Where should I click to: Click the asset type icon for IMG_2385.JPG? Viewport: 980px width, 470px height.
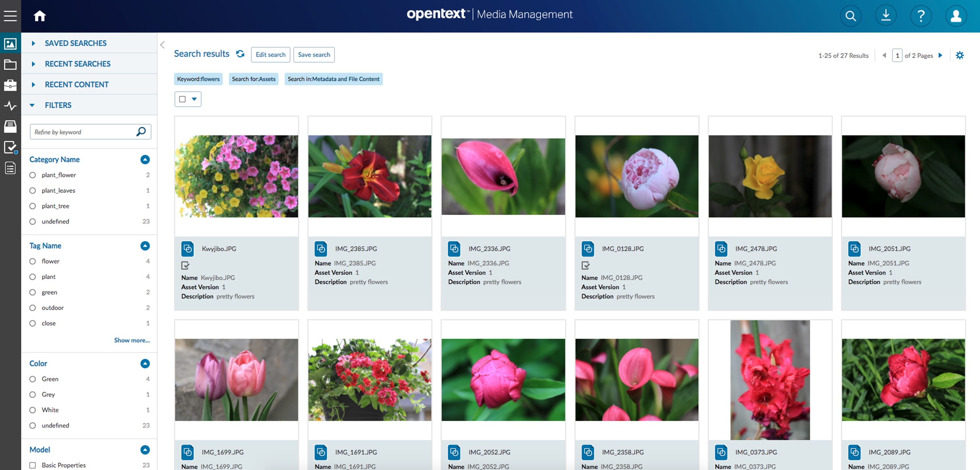pyautogui.click(x=321, y=249)
